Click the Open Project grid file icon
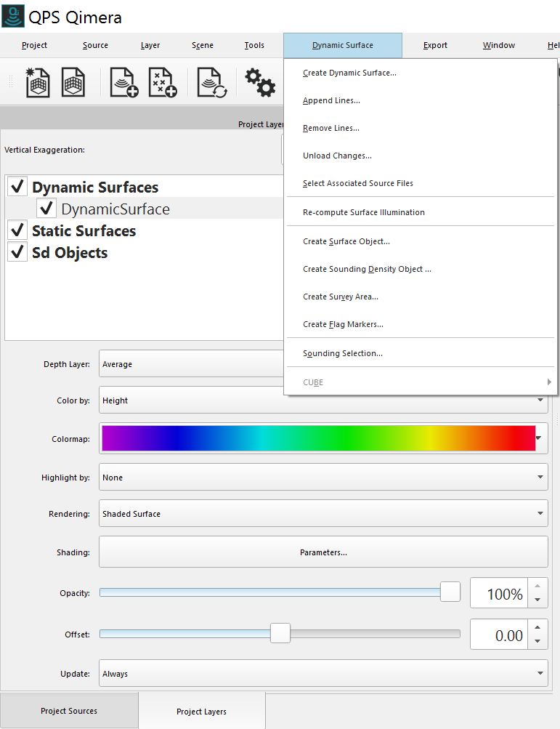This screenshot has width=560, height=729. pyautogui.click(x=73, y=82)
